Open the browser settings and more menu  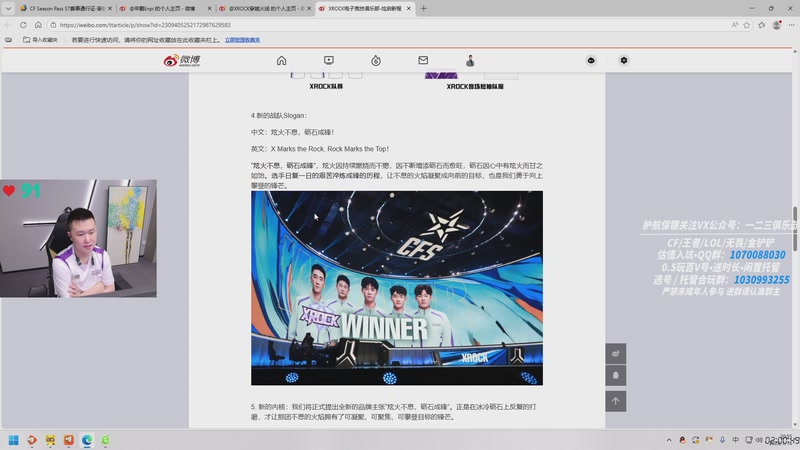click(792, 24)
